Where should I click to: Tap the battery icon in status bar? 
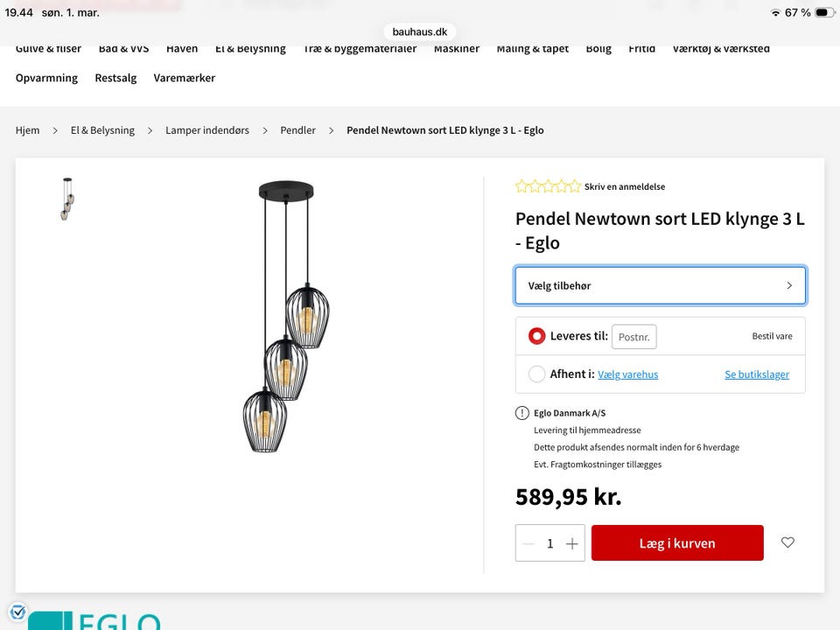coord(823,12)
